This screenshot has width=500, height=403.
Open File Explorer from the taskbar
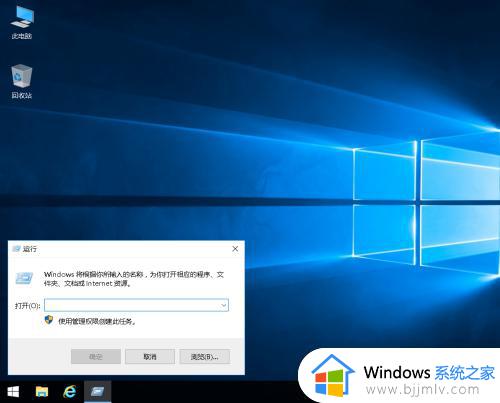[42, 392]
